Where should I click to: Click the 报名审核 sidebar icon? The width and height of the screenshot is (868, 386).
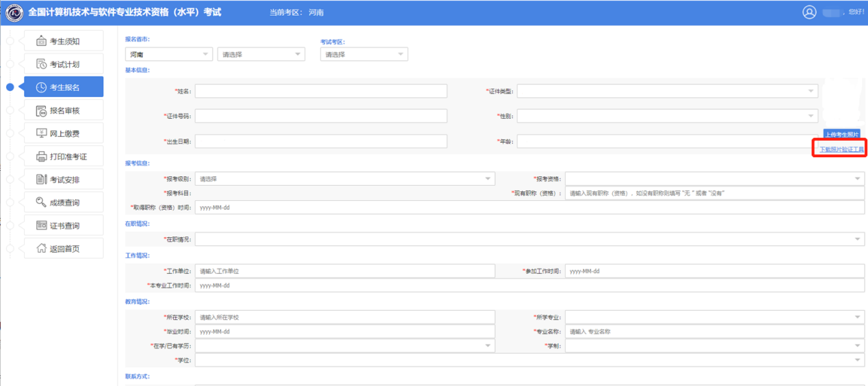(x=41, y=111)
